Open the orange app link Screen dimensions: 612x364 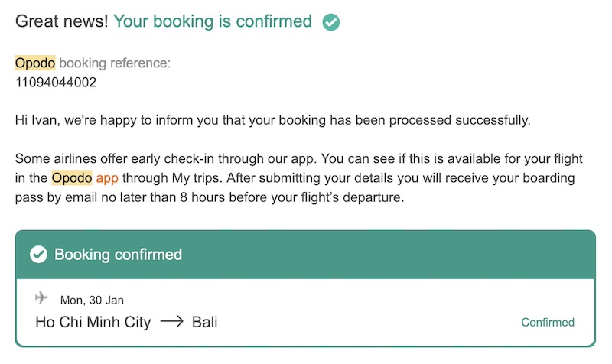(107, 178)
